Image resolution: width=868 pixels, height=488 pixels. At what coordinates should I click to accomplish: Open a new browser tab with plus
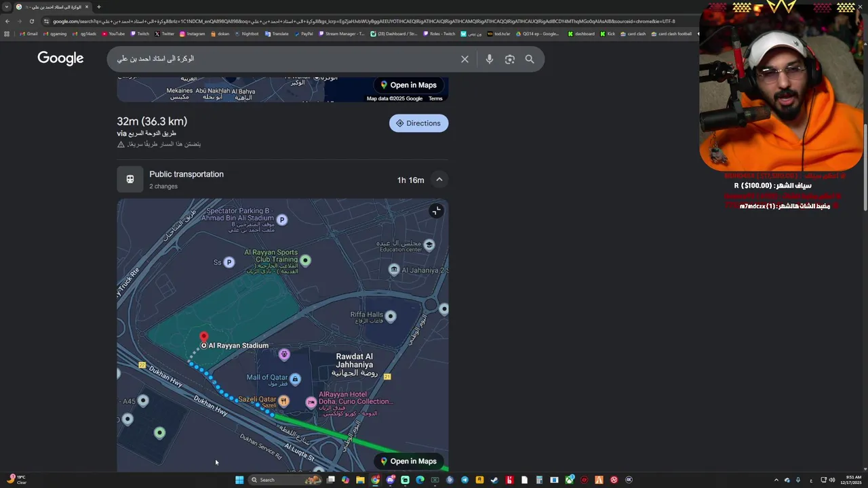[x=99, y=7]
